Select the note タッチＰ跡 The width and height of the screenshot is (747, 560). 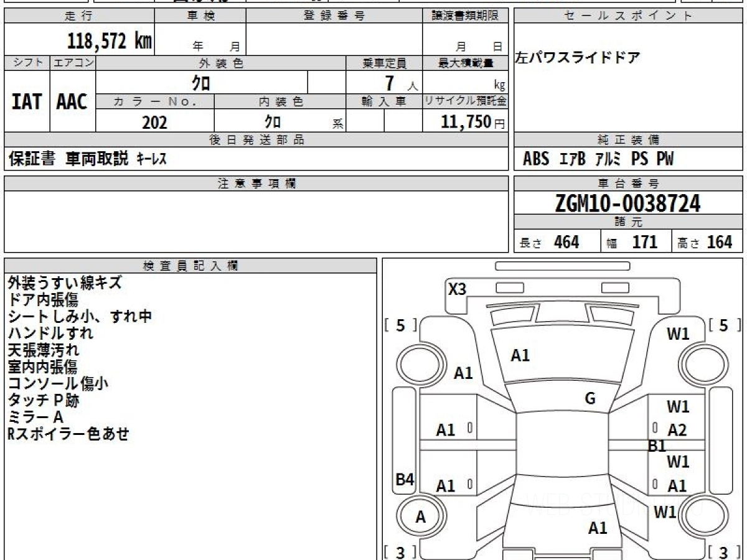coord(44,400)
